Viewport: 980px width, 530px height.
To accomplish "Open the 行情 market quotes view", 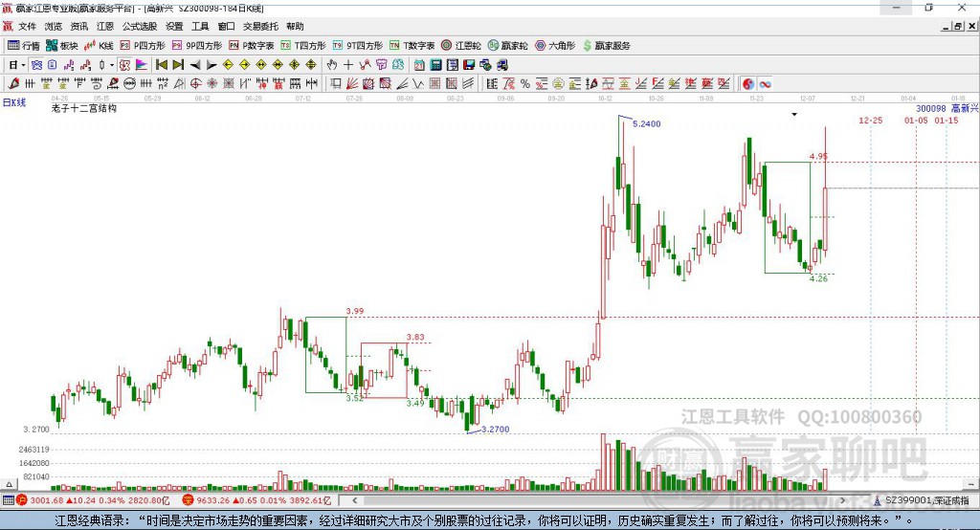I will [23, 46].
